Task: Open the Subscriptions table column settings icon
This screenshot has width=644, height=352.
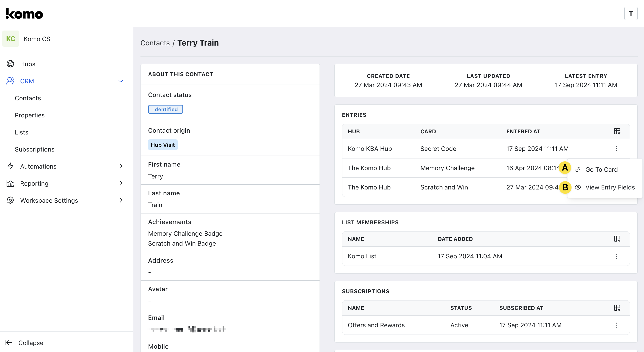Action: point(617,308)
